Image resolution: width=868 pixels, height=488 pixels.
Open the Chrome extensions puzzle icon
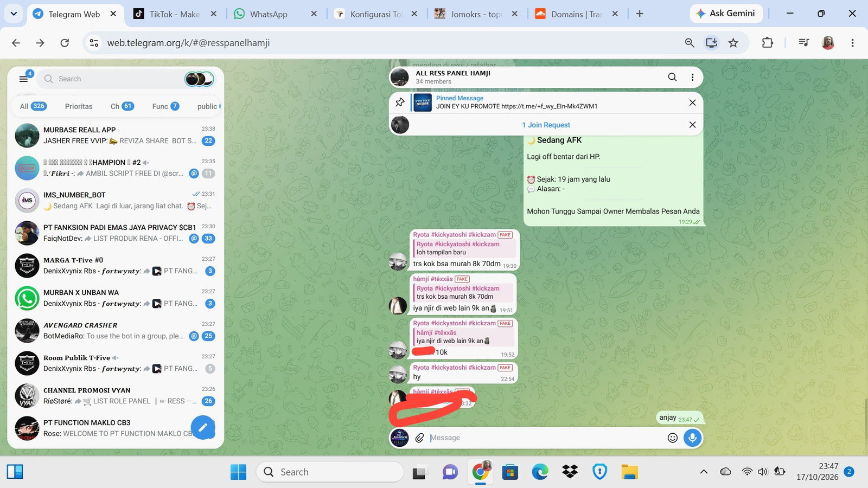767,43
